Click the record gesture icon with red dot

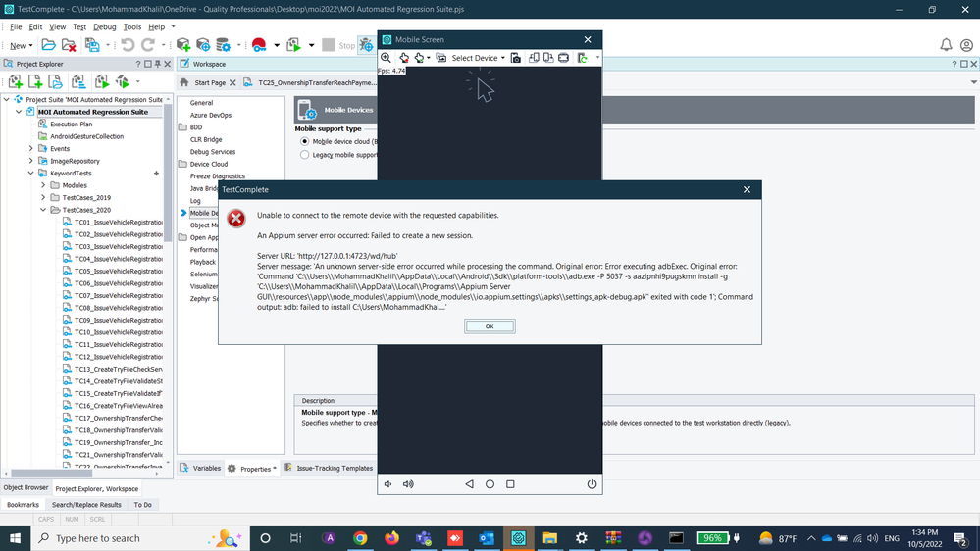click(404, 58)
